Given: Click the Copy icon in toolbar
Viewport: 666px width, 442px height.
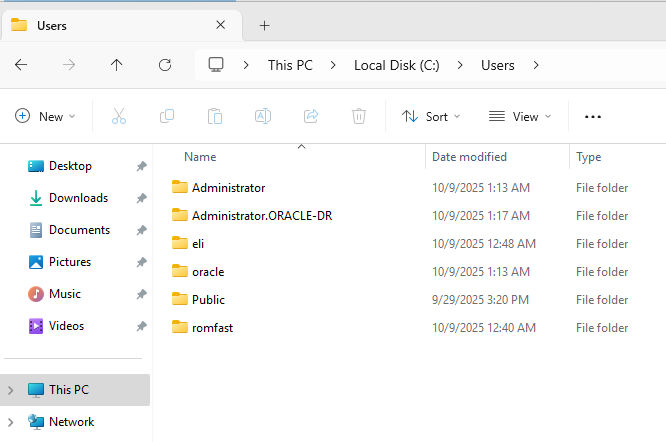Looking at the screenshot, I should [x=167, y=116].
